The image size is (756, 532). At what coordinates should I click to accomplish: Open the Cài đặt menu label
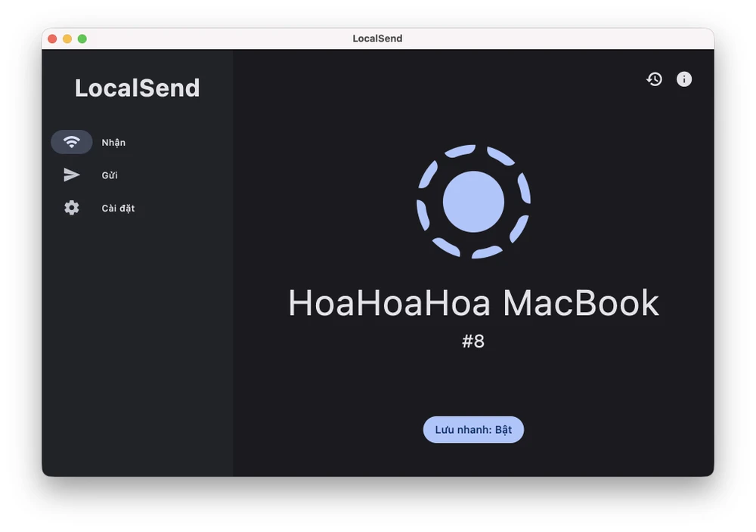click(118, 209)
